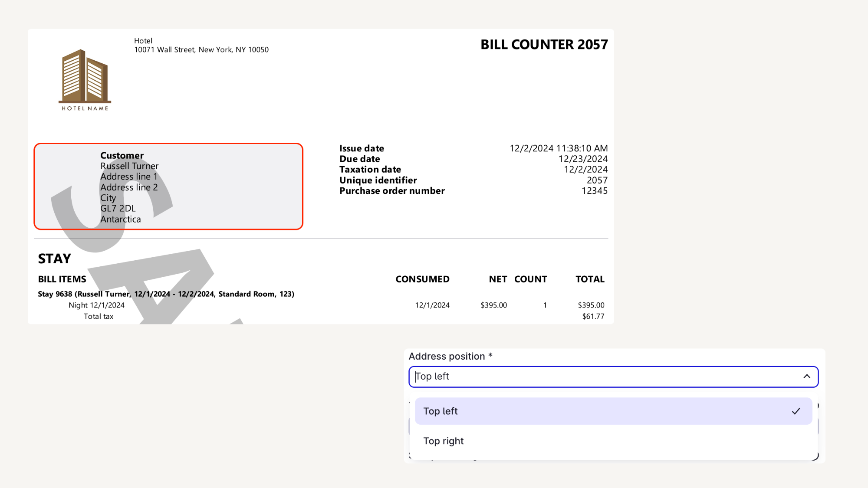Screen dimensions: 868x488
Task: Click the Purchase order number 12345
Action: [x=594, y=191]
